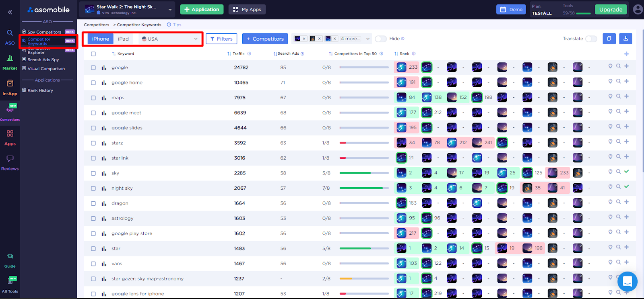This screenshot has width=644, height=299.
Task: Expand the competitor apps dropdown arrow
Action: 367,39
